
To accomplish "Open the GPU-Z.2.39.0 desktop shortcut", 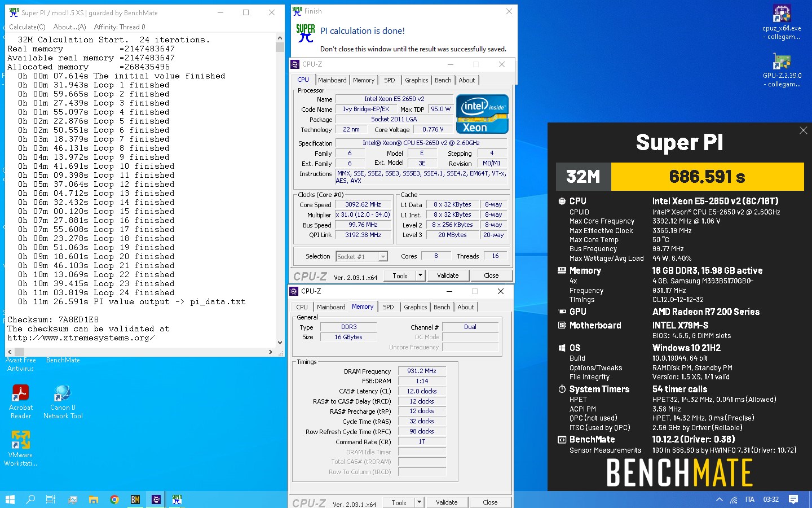I will click(x=782, y=70).
